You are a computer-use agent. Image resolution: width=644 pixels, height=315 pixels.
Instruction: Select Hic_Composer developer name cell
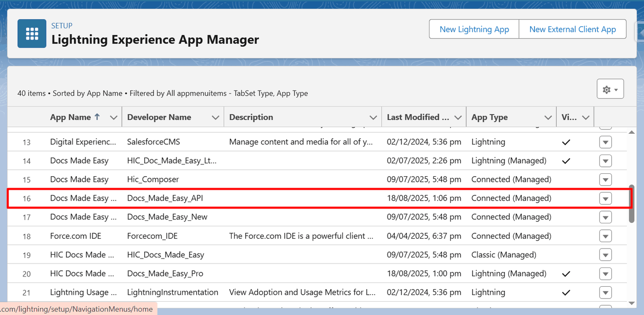[153, 179]
